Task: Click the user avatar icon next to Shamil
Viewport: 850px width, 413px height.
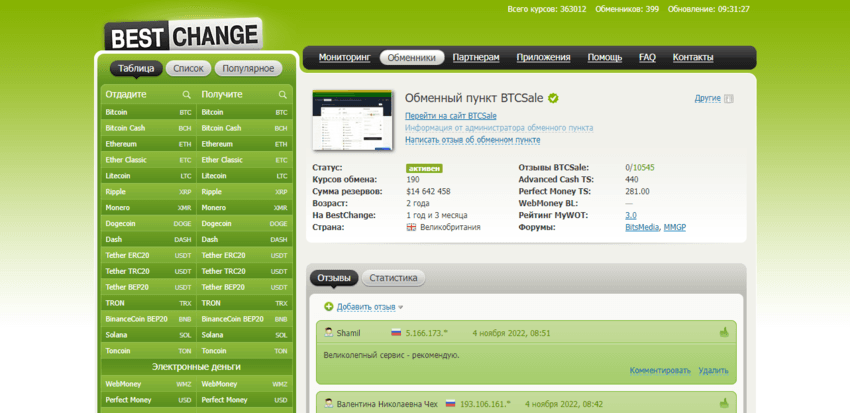Action: pos(327,332)
